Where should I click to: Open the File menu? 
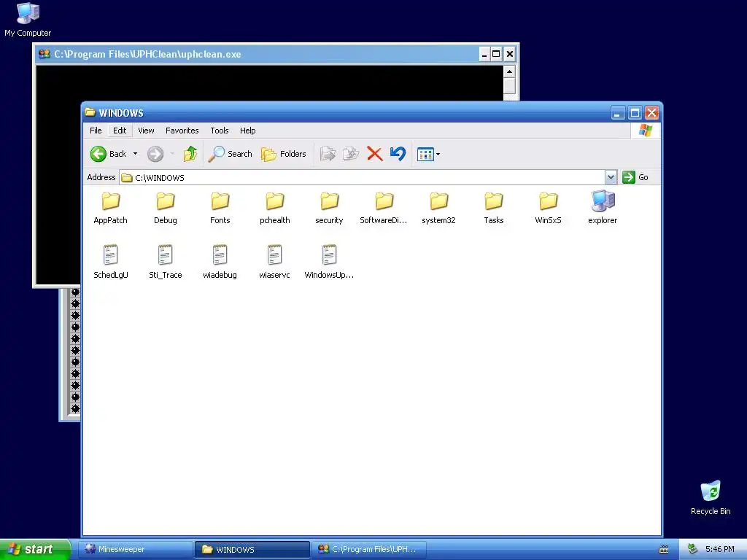click(x=96, y=131)
